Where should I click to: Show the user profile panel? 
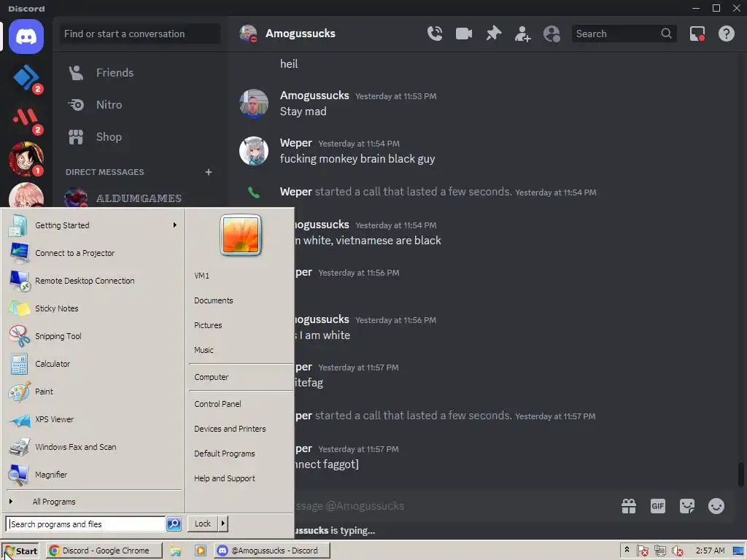click(x=551, y=34)
